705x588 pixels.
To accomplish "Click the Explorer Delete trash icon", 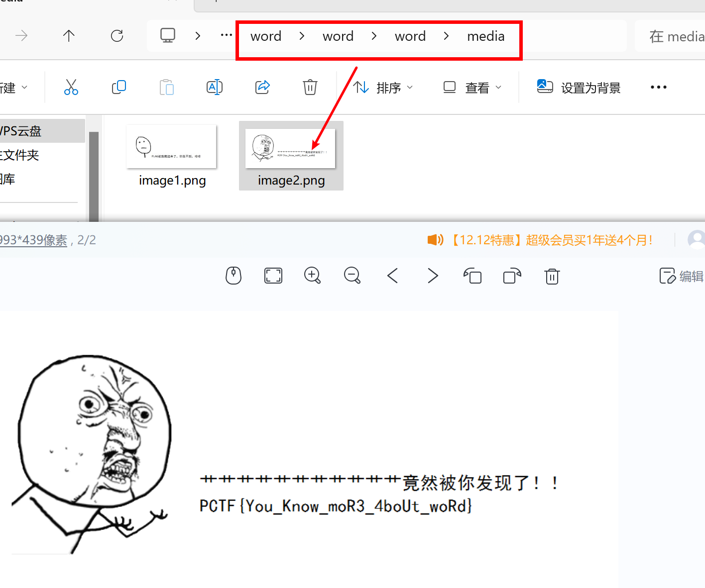I will pyautogui.click(x=310, y=87).
